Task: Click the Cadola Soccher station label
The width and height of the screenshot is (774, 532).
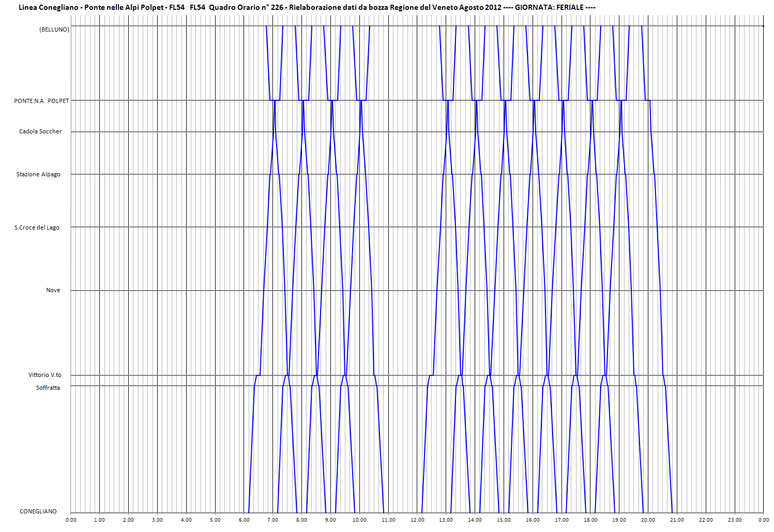Action: (40, 131)
